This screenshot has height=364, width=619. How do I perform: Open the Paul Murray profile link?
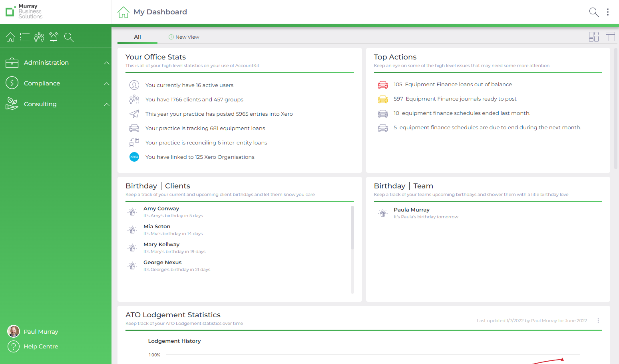pyautogui.click(x=41, y=332)
